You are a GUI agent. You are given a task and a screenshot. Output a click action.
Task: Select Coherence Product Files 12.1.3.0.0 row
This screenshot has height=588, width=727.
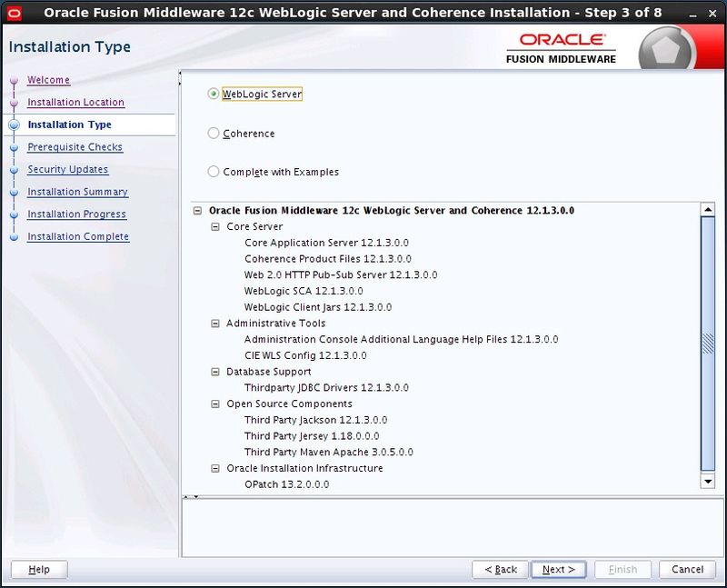click(328, 259)
